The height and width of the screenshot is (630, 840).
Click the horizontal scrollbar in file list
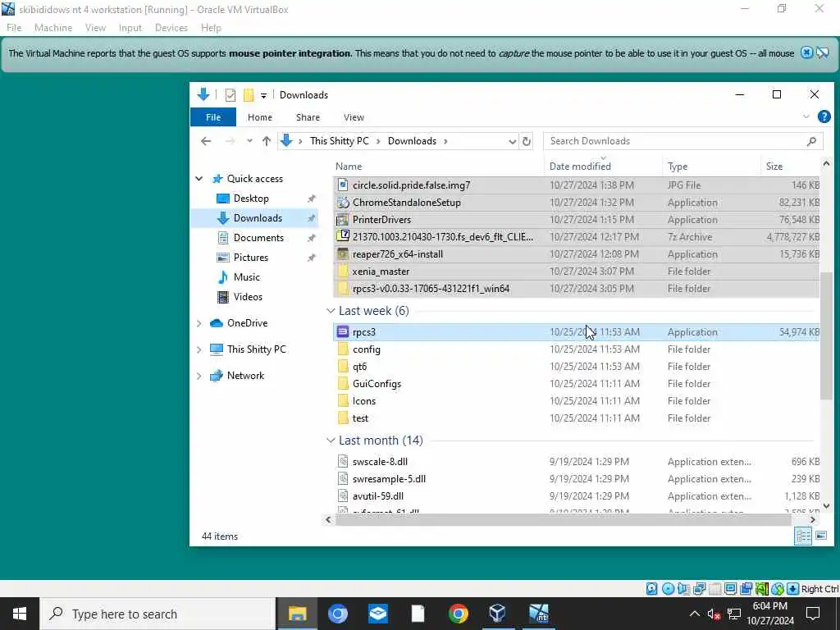click(563, 519)
